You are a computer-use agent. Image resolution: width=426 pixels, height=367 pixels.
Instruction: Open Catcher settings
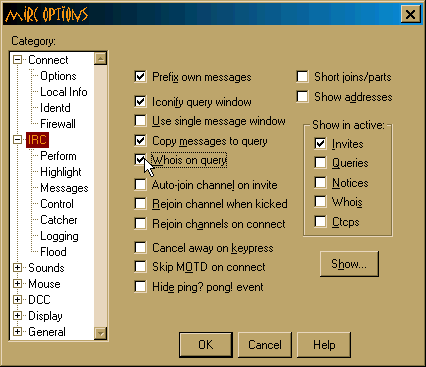[x=59, y=220]
